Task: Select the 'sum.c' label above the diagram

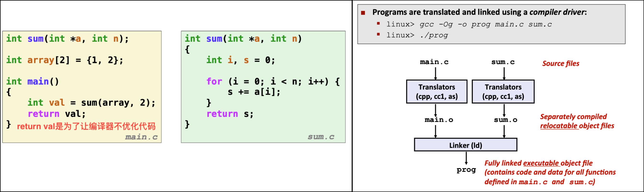Action: pos(503,62)
